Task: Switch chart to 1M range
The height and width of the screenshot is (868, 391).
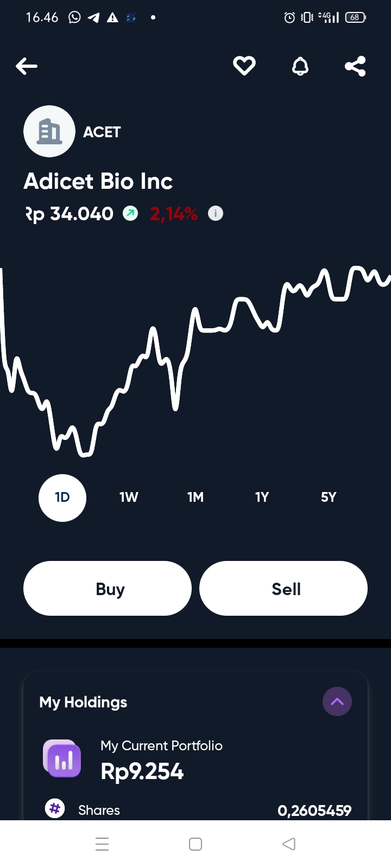Action: pos(195,497)
